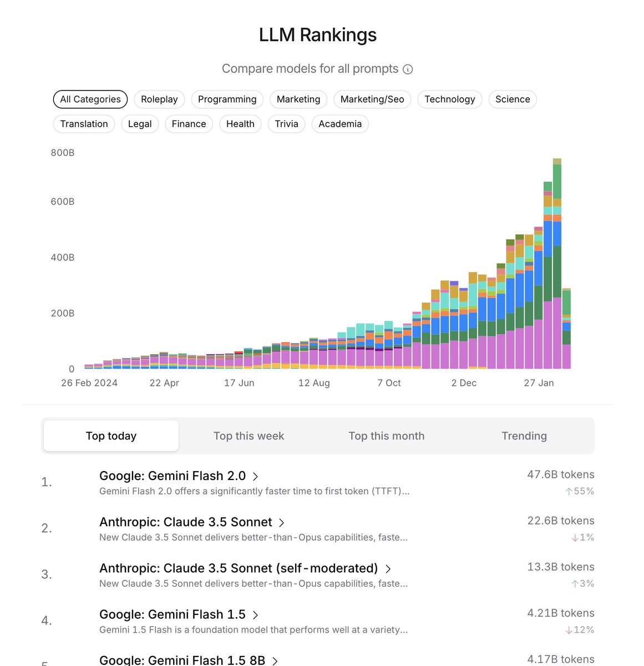Viewport: 644px width, 666px height.
Task: Select the Finance category chip
Action: (x=189, y=124)
